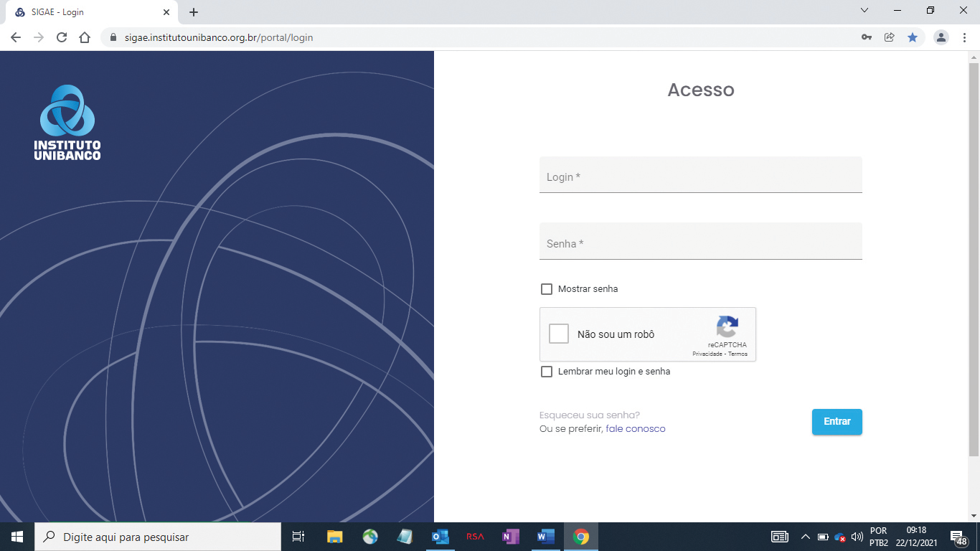Viewport: 980px width, 551px height.
Task: Open the fale conosco link
Action: [x=636, y=429]
